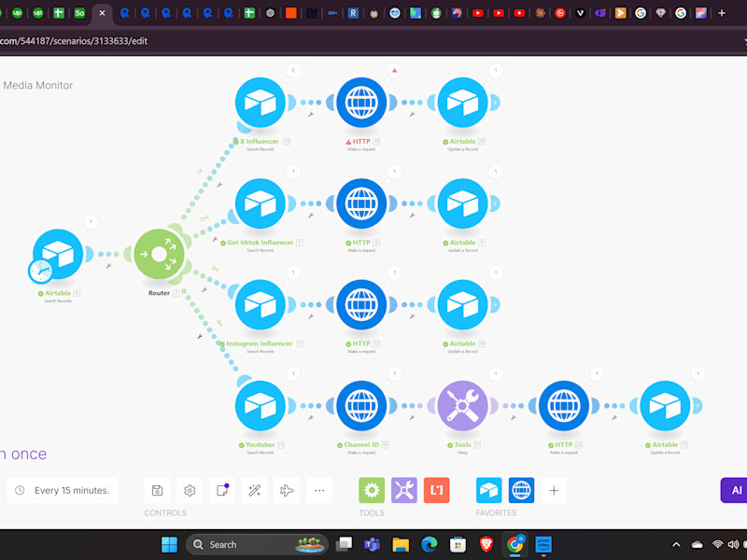The height and width of the screenshot is (560, 747).
Task: Open Microsoft Teams from taskbar
Action: pos(372,544)
